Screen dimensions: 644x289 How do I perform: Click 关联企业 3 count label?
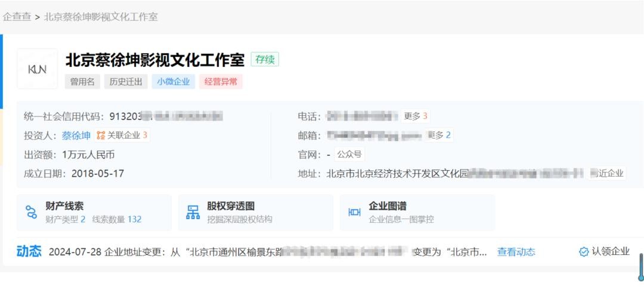click(128, 136)
